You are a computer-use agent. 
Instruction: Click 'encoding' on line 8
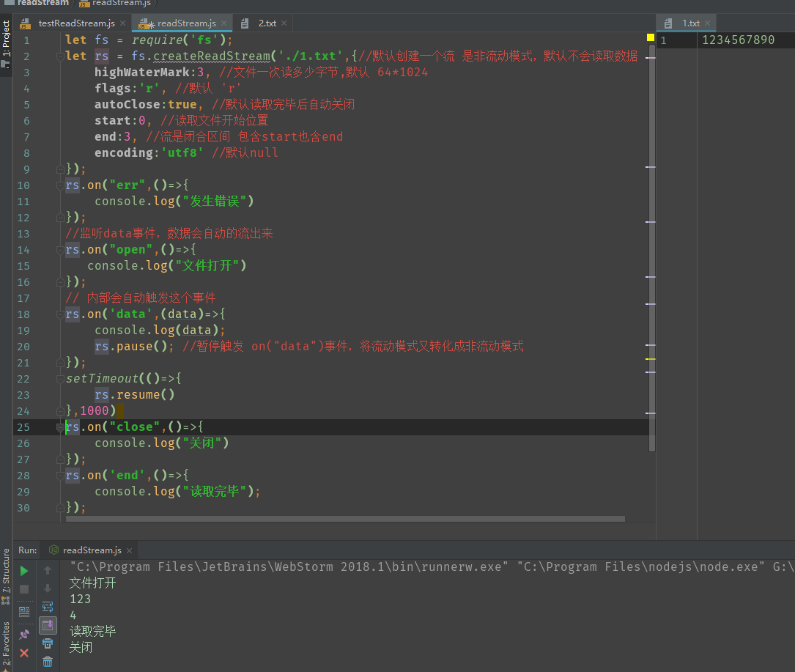(x=124, y=152)
